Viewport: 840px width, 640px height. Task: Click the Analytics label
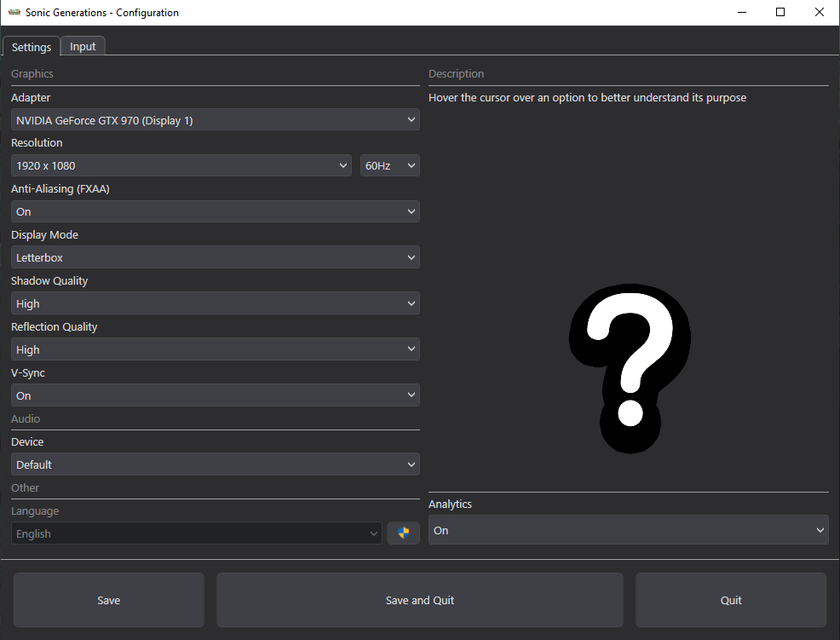[450, 504]
